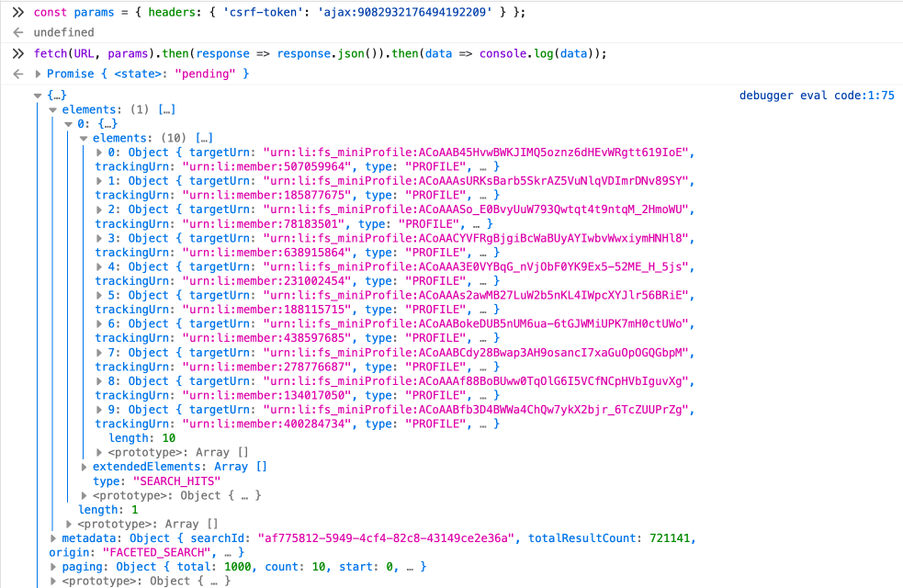Screen dimensions: 903x588
Task: Expand the Promise pending object
Action: (x=38, y=73)
